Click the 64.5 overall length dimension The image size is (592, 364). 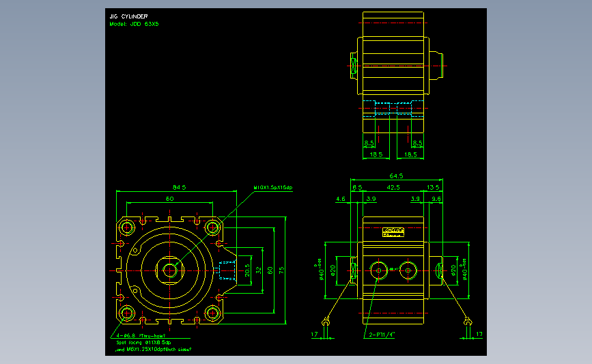(x=397, y=176)
